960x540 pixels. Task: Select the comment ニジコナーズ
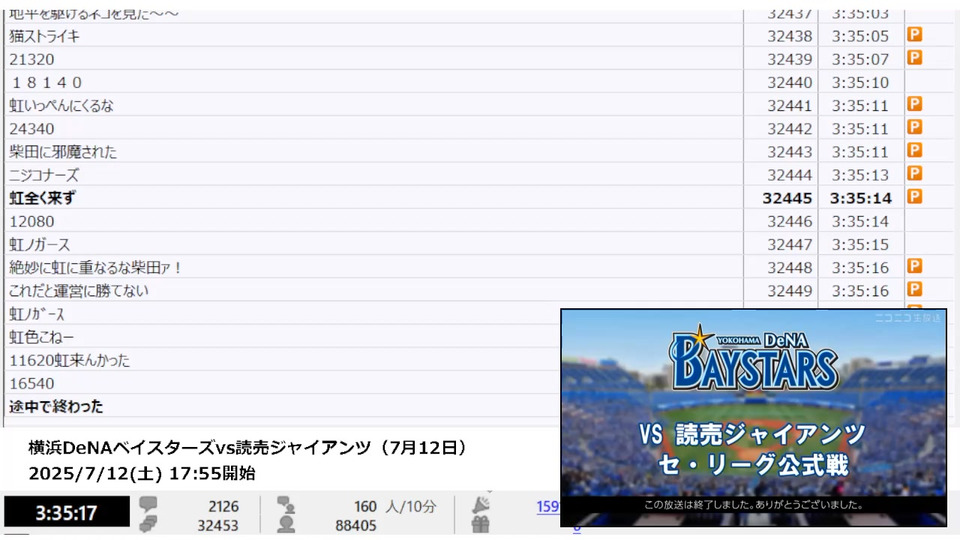click(x=44, y=175)
